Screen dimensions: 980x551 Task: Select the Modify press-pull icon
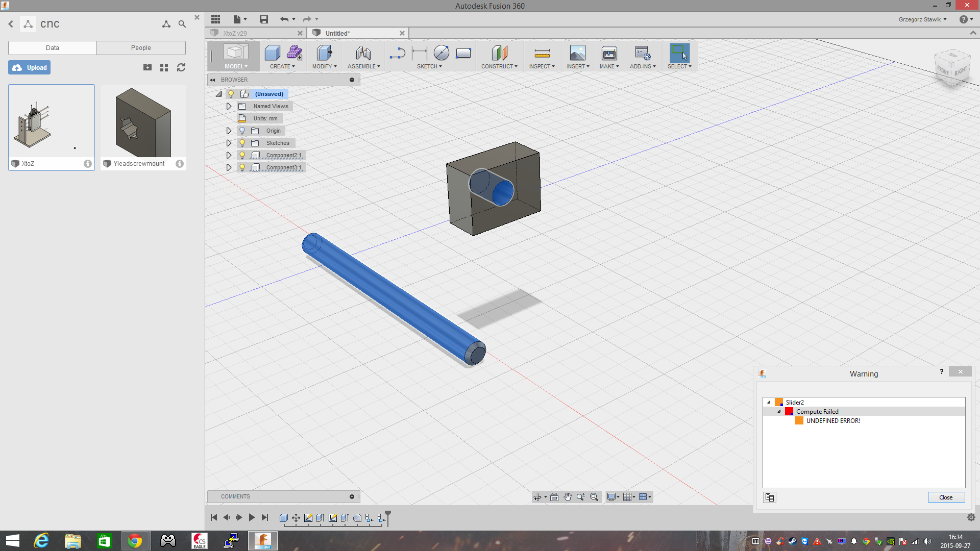click(324, 53)
